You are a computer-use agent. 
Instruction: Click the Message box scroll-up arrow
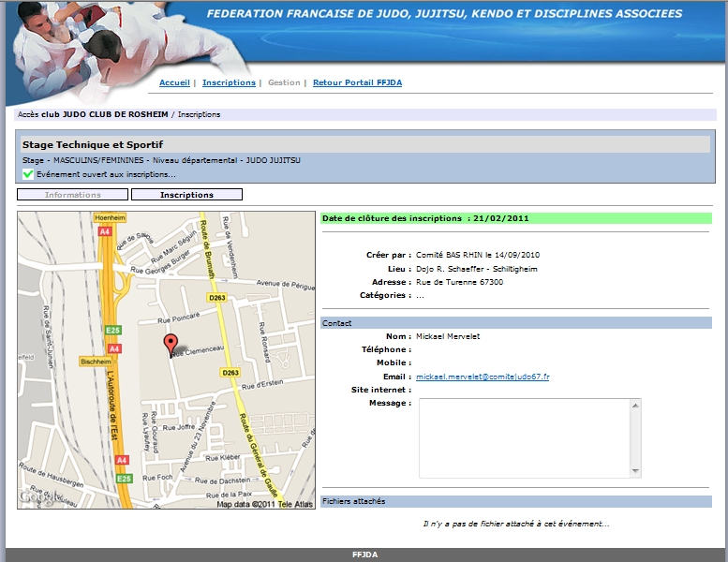coord(635,406)
